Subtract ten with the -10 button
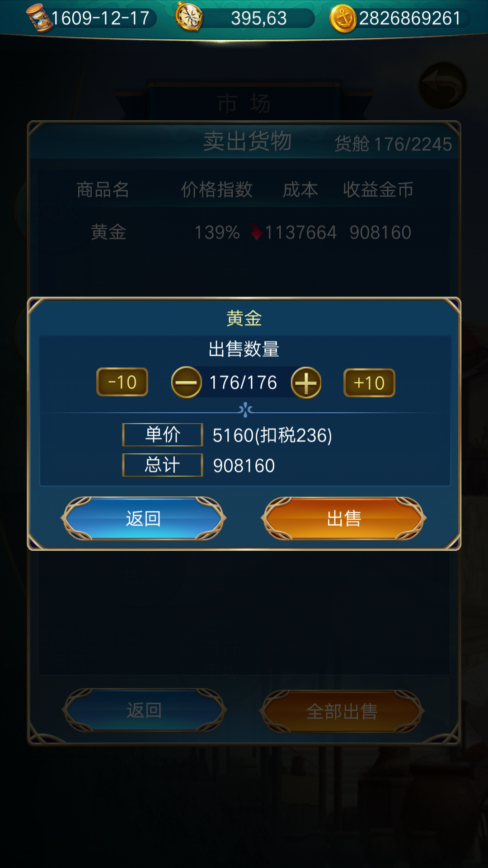488x868 pixels. coord(122,382)
